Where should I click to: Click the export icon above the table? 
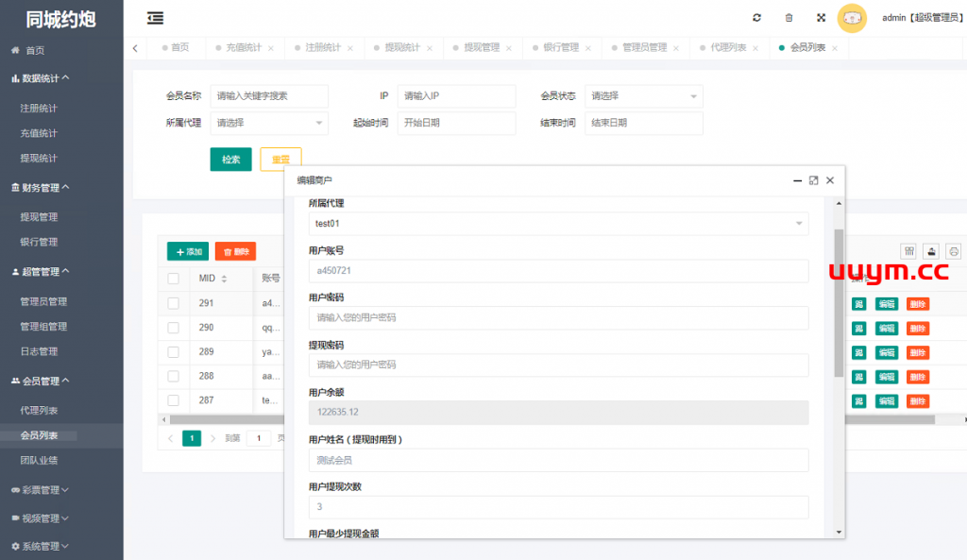click(x=931, y=251)
